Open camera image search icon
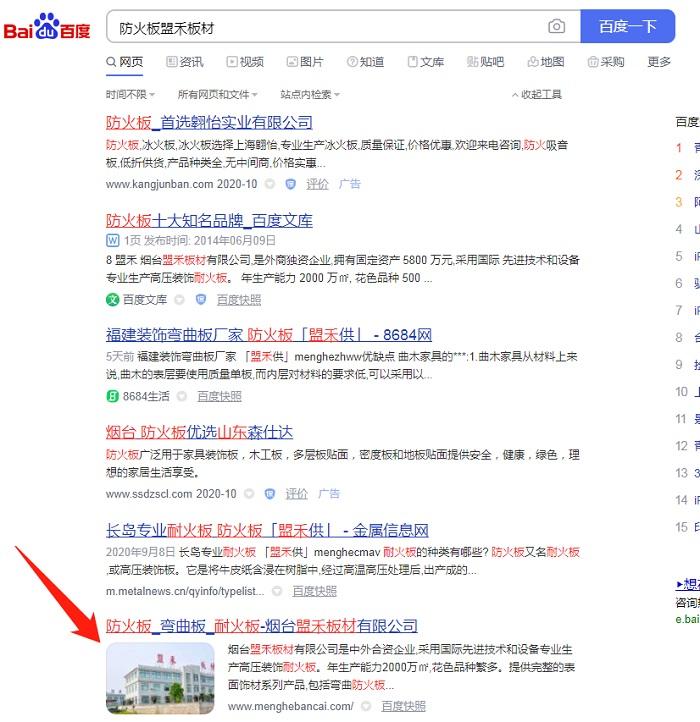 click(x=556, y=26)
